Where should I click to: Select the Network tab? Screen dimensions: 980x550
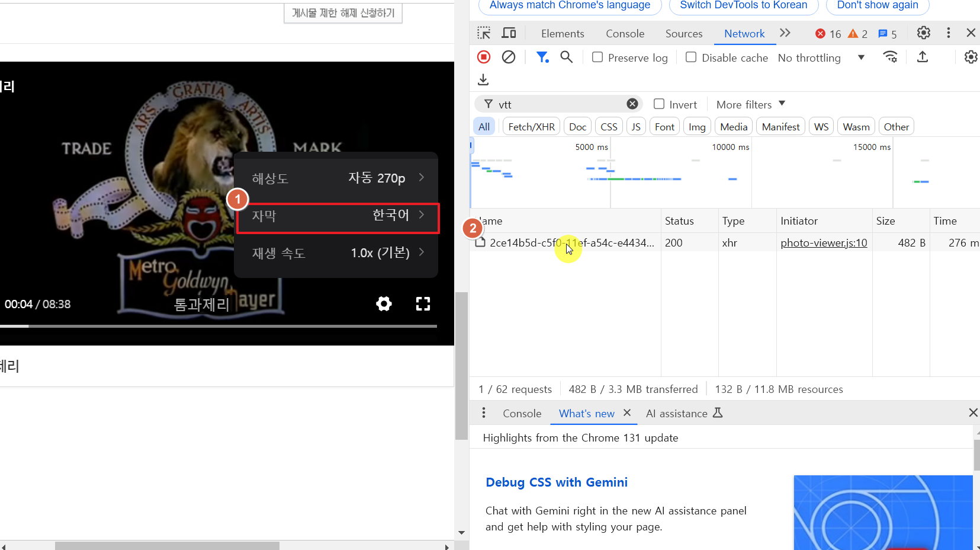(744, 34)
